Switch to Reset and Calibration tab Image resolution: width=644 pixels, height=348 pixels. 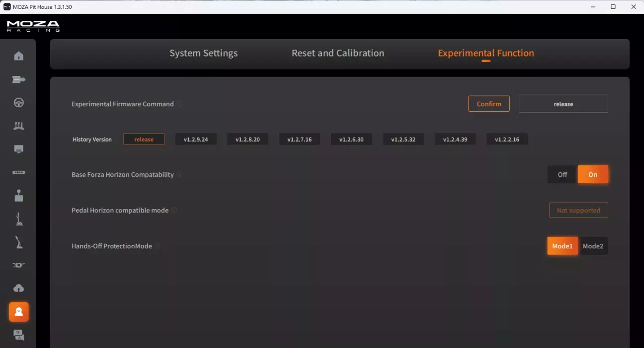click(338, 53)
